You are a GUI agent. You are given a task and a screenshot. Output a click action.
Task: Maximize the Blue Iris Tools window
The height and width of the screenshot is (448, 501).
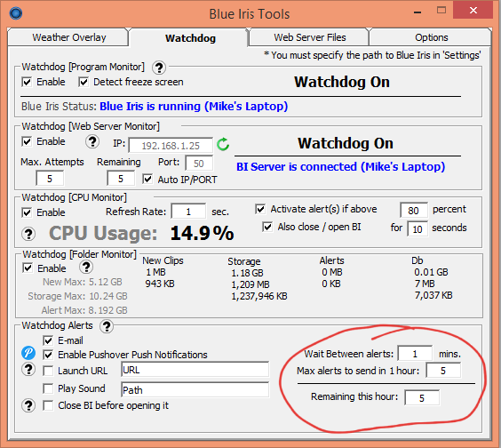click(x=441, y=11)
